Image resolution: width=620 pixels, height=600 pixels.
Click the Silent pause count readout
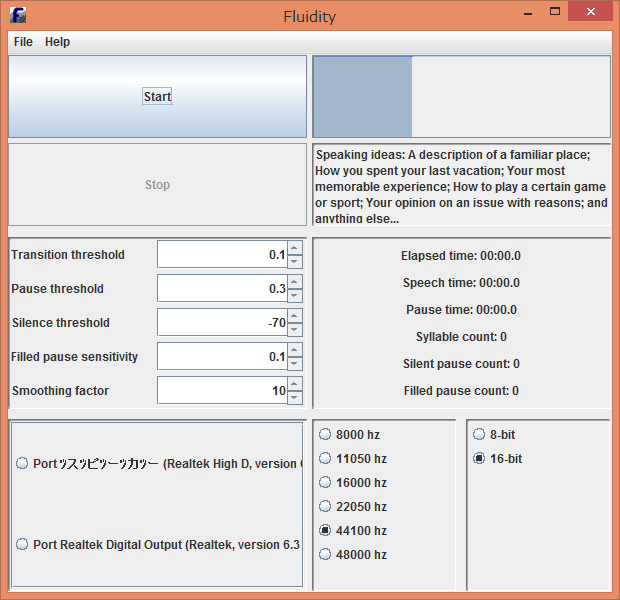point(461,363)
